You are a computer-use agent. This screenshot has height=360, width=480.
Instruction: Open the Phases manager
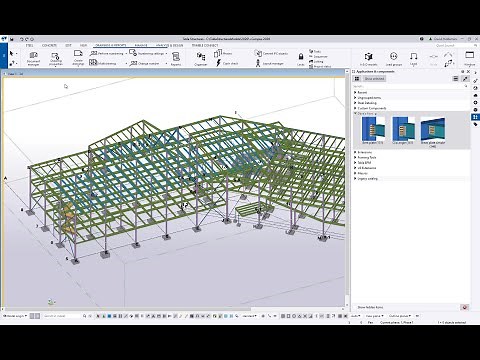tap(223, 53)
